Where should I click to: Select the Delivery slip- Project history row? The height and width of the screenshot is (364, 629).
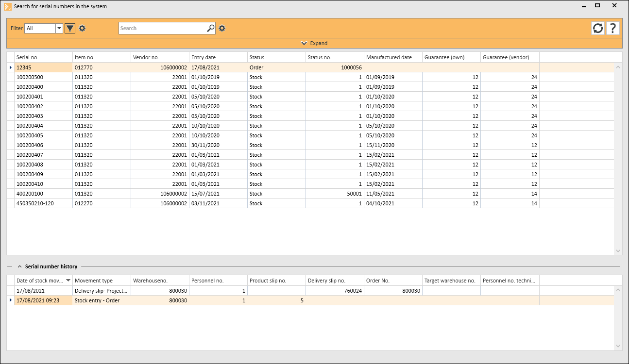(101, 291)
